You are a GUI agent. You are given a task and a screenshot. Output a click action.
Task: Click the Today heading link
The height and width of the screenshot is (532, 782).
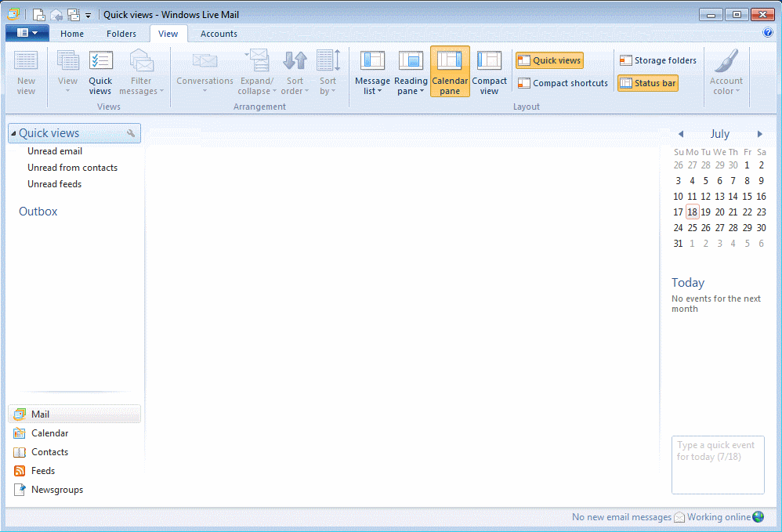688,283
